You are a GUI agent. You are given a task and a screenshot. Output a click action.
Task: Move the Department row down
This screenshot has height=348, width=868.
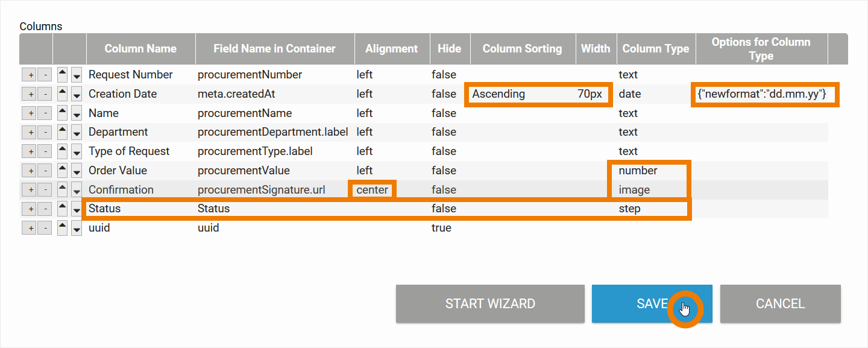pyautogui.click(x=75, y=131)
